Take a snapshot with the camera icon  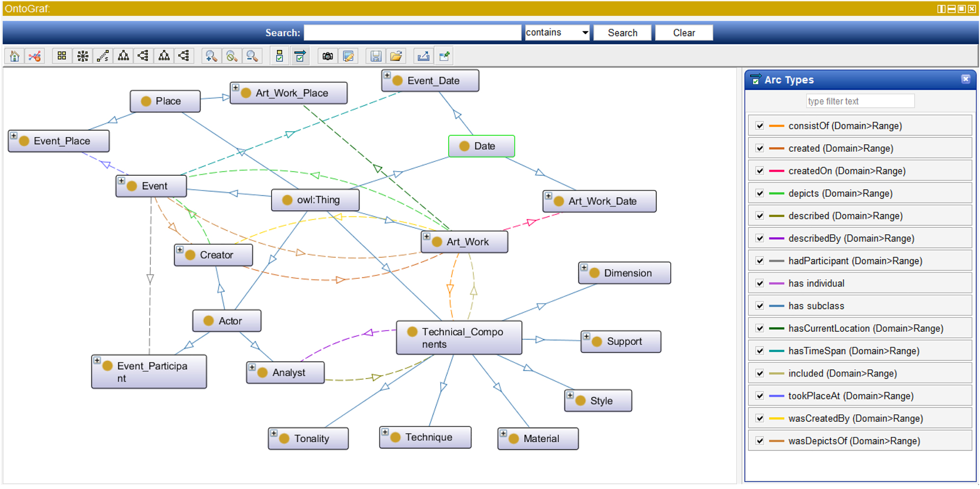[x=327, y=56]
